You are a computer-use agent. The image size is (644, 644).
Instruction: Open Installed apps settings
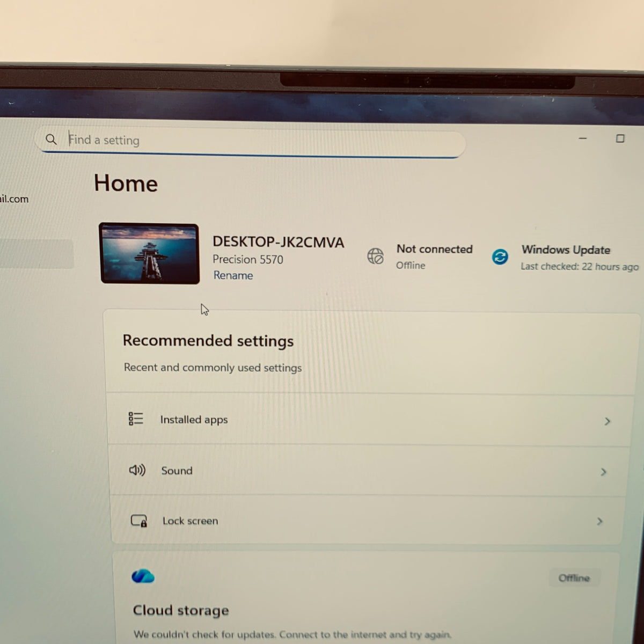370,420
